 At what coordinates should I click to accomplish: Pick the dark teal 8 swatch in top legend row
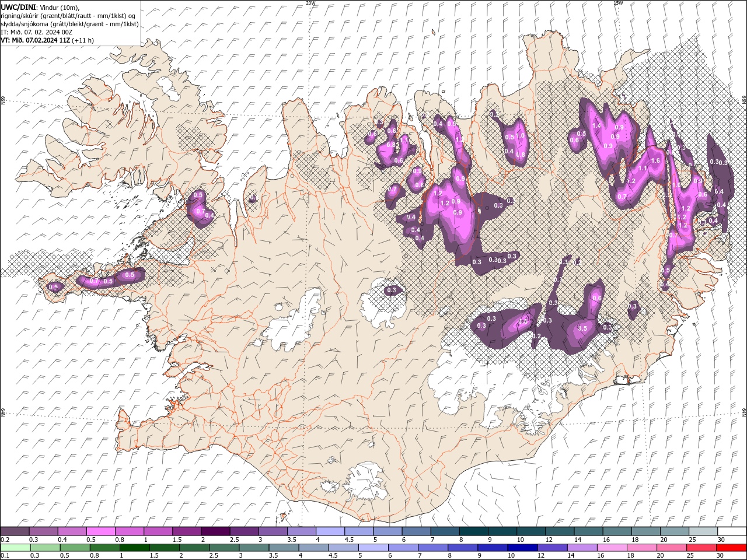point(473,531)
